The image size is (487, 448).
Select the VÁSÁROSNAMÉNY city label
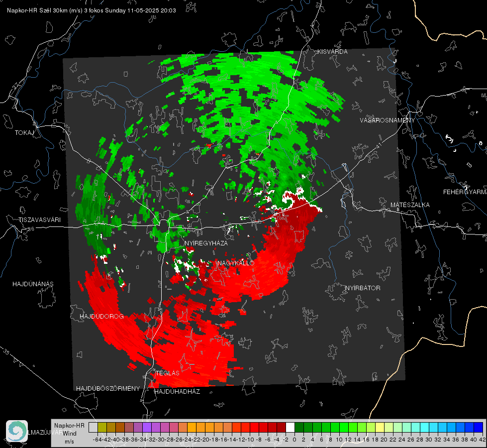tap(388, 120)
